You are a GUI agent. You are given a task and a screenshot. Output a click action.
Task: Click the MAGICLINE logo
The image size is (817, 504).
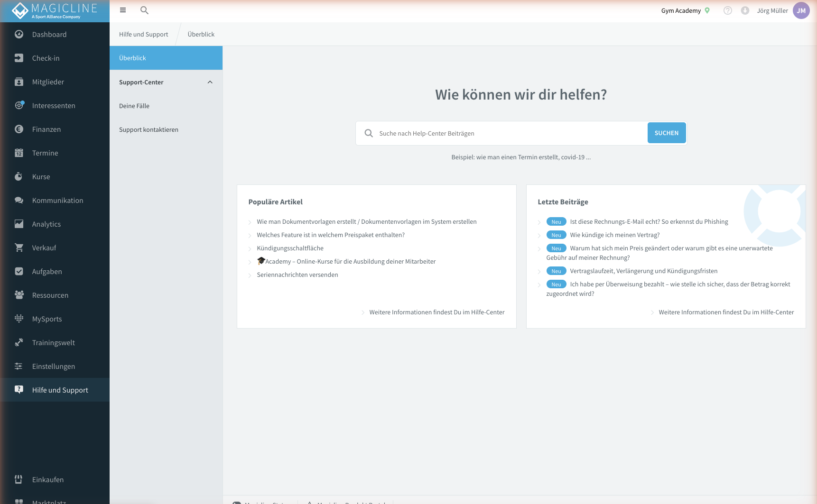coord(55,11)
